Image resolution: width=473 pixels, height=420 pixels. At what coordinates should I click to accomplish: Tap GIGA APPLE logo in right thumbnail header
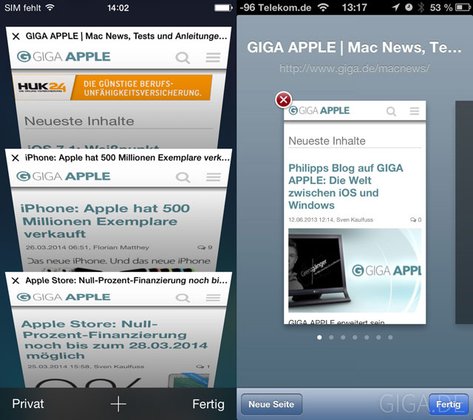(x=319, y=110)
